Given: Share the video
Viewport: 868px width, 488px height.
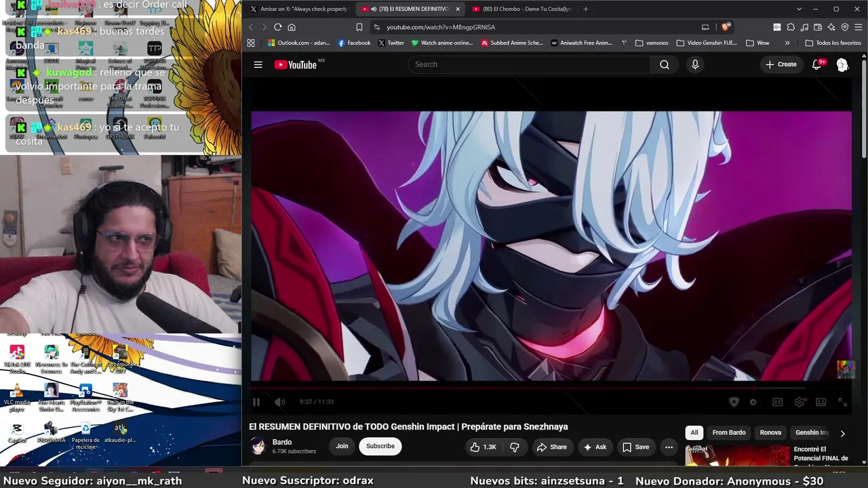Looking at the screenshot, I should [551, 447].
